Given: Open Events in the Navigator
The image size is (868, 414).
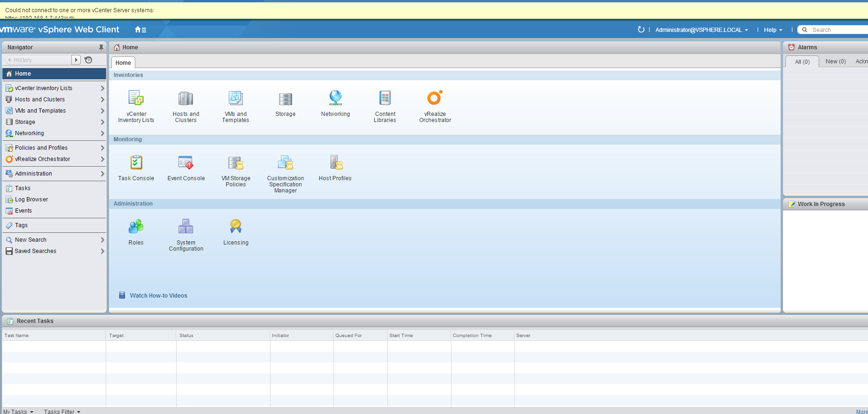Looking at the screenshot, I should pyautogui.click(x=54, y=211).
